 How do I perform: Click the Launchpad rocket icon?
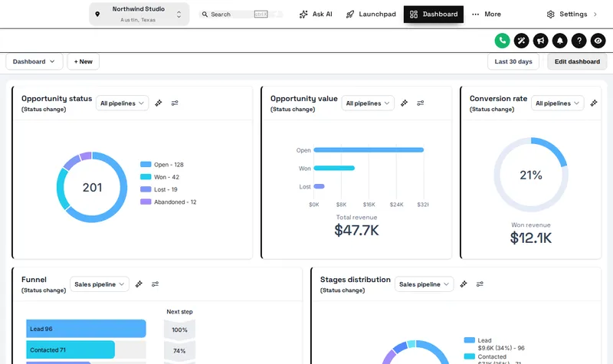click(x=350, y=15)
